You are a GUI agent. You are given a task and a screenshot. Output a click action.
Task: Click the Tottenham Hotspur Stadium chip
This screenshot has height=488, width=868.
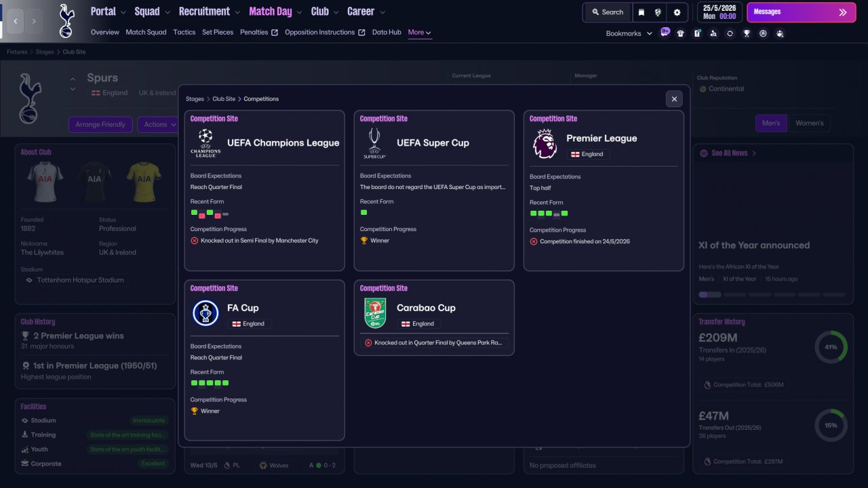coord(75,280)
